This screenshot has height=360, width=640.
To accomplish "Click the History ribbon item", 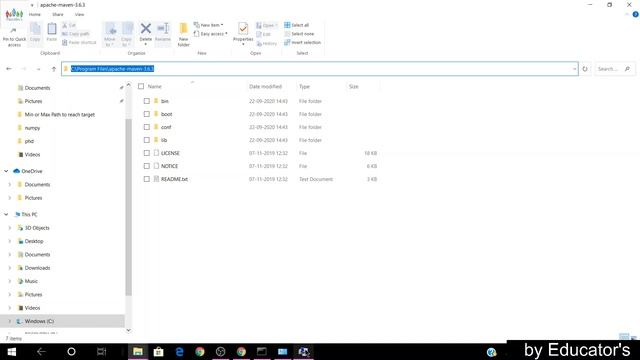I will [267, 43].
